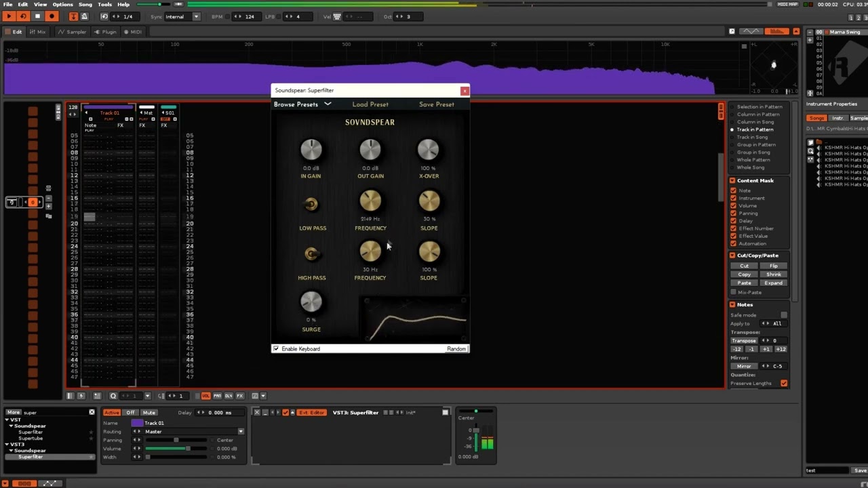Open the Song menu
Image resolution: width=868 pixels, height=488 pixels.
click(x=85, y=4)
